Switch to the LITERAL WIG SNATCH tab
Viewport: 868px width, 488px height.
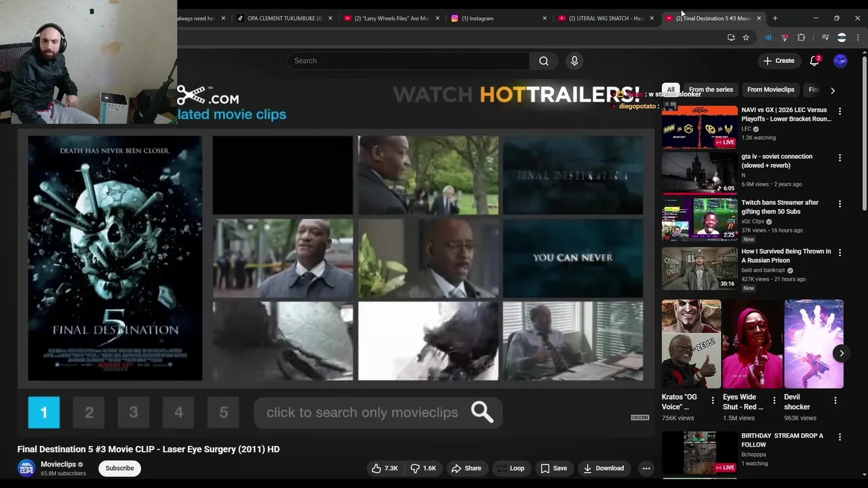(606, 18)
